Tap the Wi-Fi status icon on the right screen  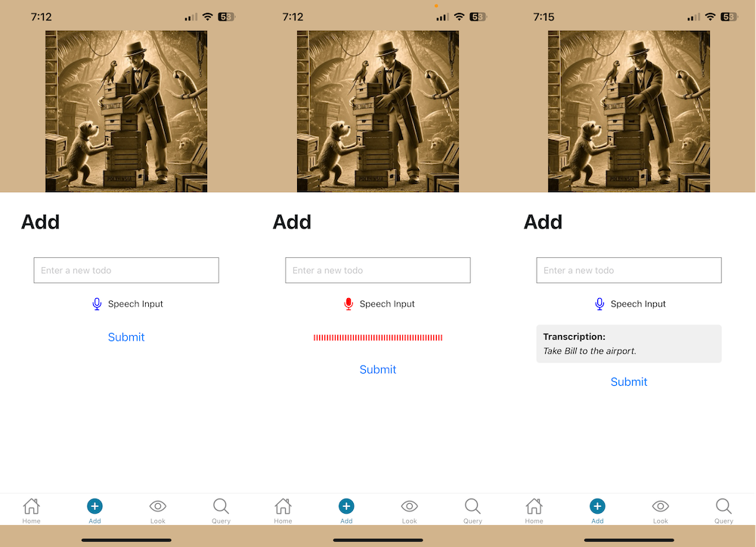point(710,17)
